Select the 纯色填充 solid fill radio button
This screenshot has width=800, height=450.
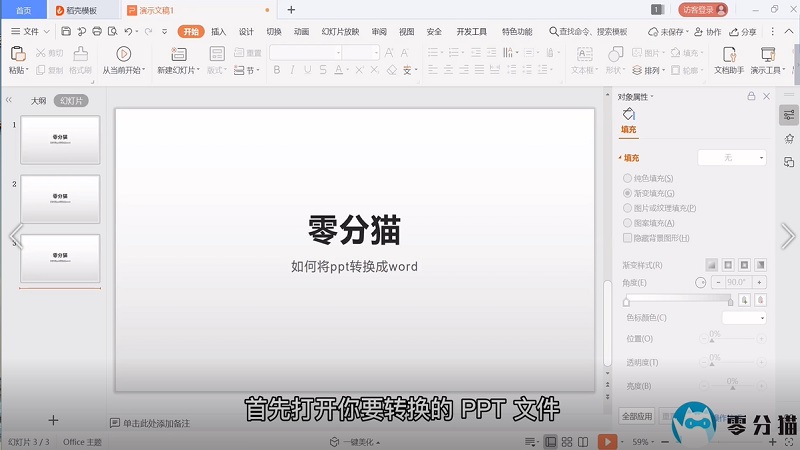tap(628, 178)
